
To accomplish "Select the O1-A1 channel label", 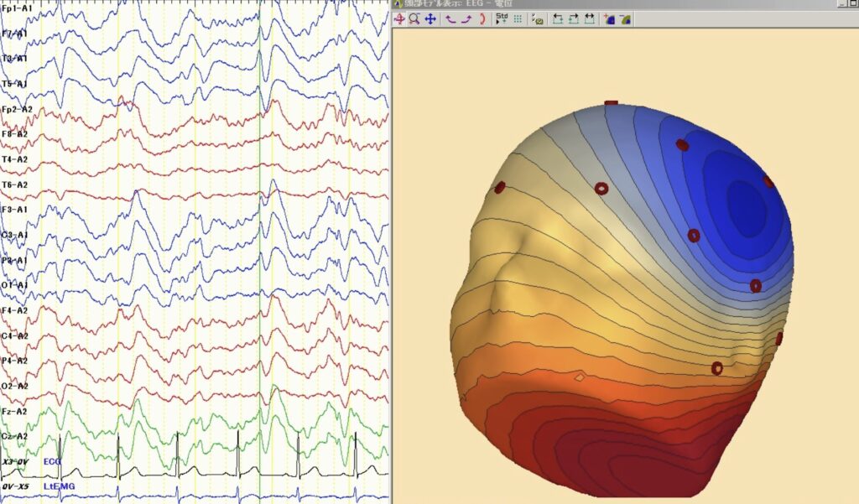I will (15, 285).
